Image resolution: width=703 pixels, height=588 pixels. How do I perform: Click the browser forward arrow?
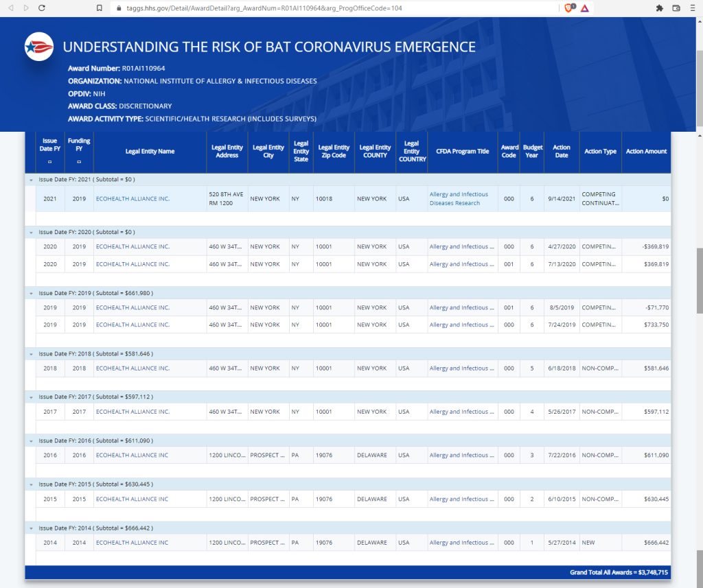pos(26,8)
